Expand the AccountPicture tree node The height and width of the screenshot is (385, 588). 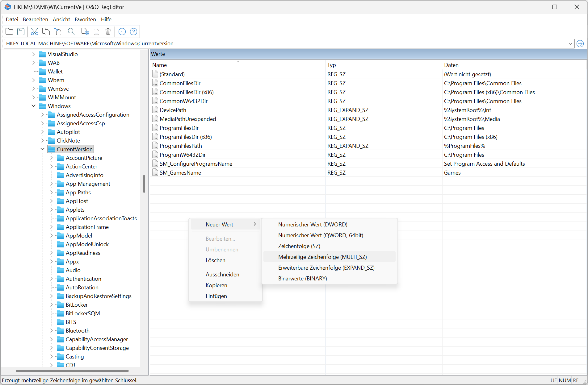tap(51, 158)
